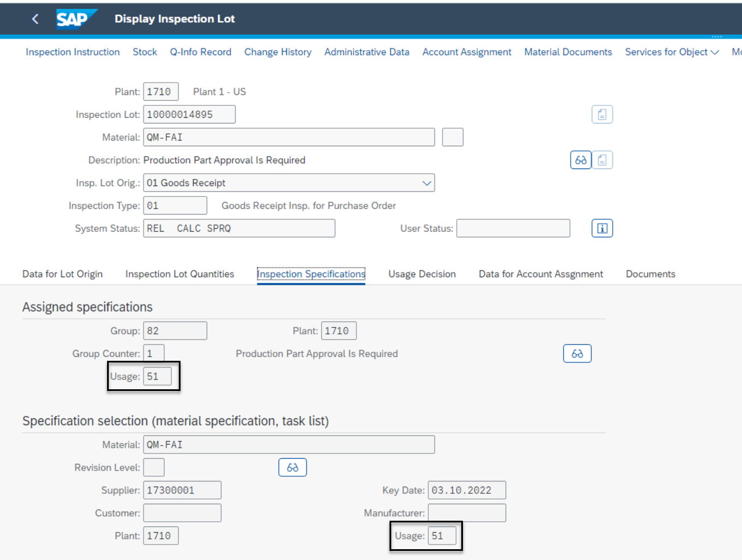Select the Data for Lot Origin tab
Screen dimensions: 742x560
point(62,274)
